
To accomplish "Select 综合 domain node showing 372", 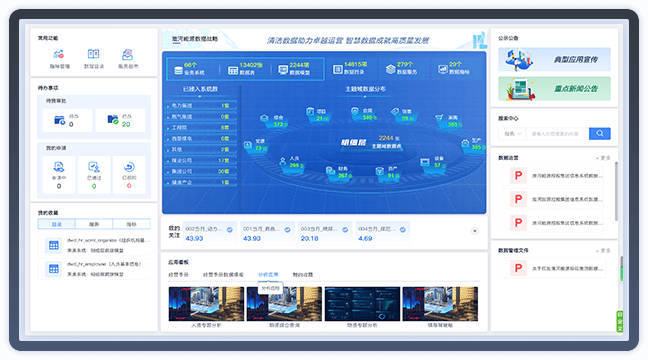I will (x=274, y=121).
